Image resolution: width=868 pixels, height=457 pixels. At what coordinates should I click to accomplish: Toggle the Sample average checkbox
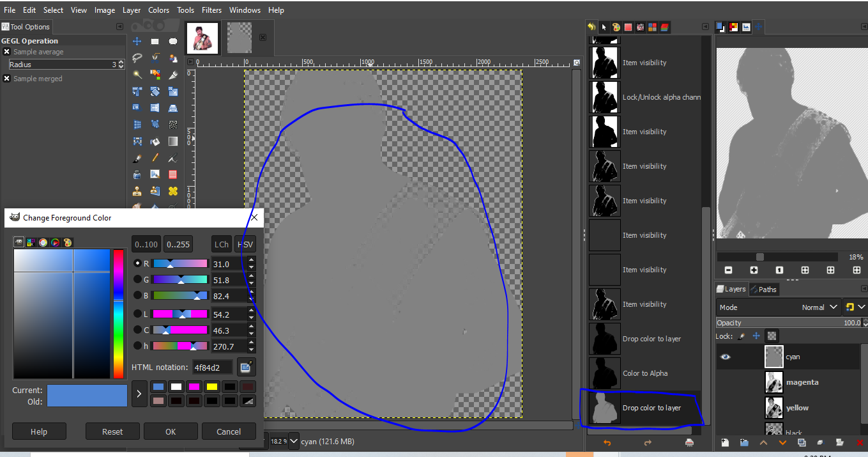point(6,52)
